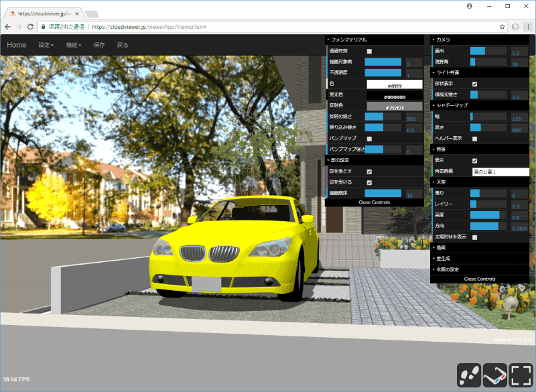The image size is (536, 392).
Task: Click the walkthrough footsteps icon
Action: 468,375
